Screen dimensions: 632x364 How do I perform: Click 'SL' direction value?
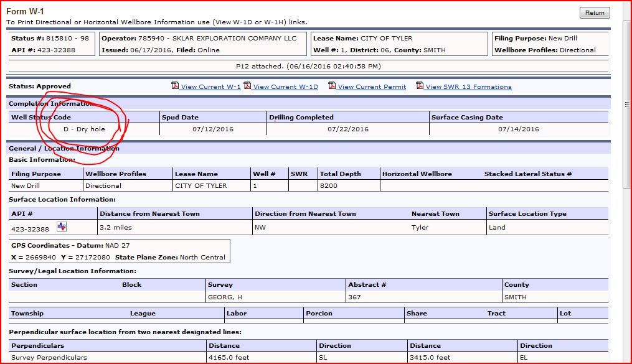pos(323,357)
